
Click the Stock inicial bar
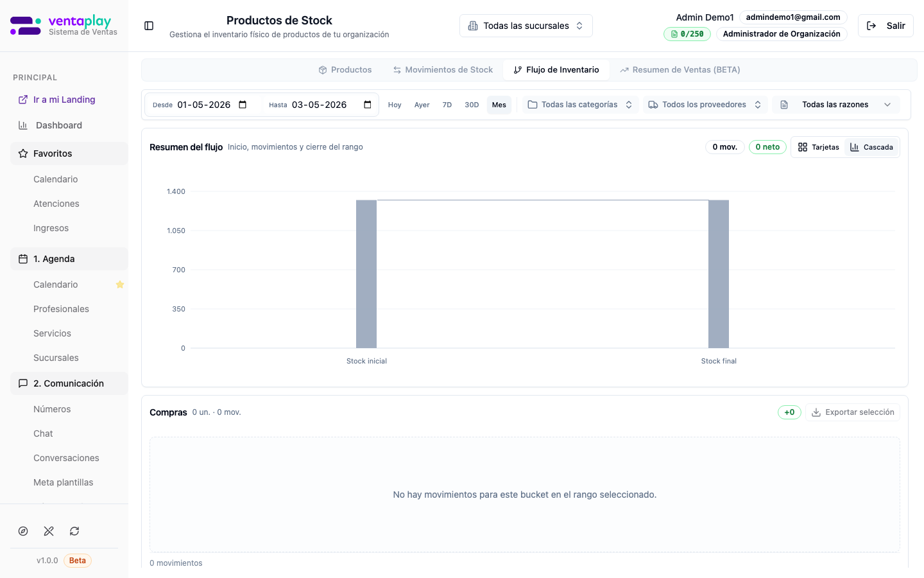pyautogui.click(x=366, y=274)
